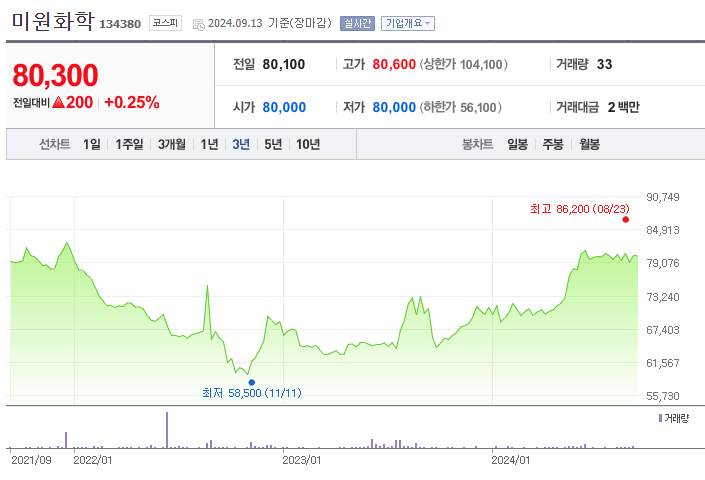Select the 1년 line chart tab

[x=210, y=144]
